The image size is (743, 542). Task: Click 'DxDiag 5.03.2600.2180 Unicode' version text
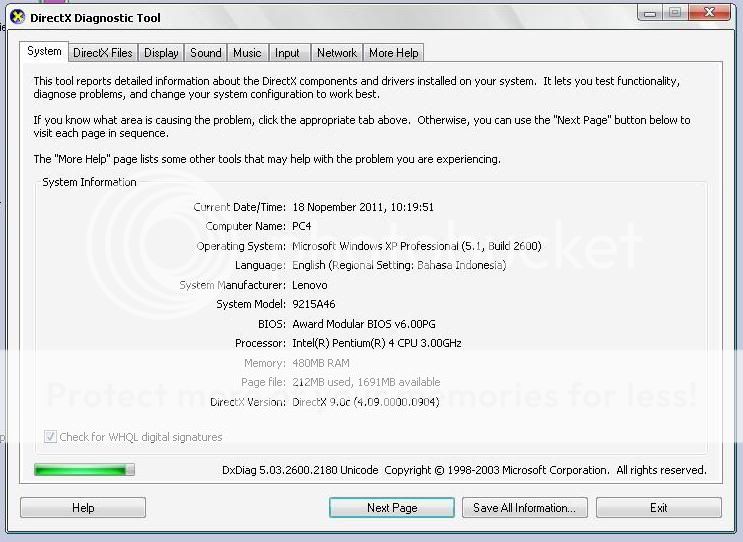pyautogui.click(x=300, y=470)
